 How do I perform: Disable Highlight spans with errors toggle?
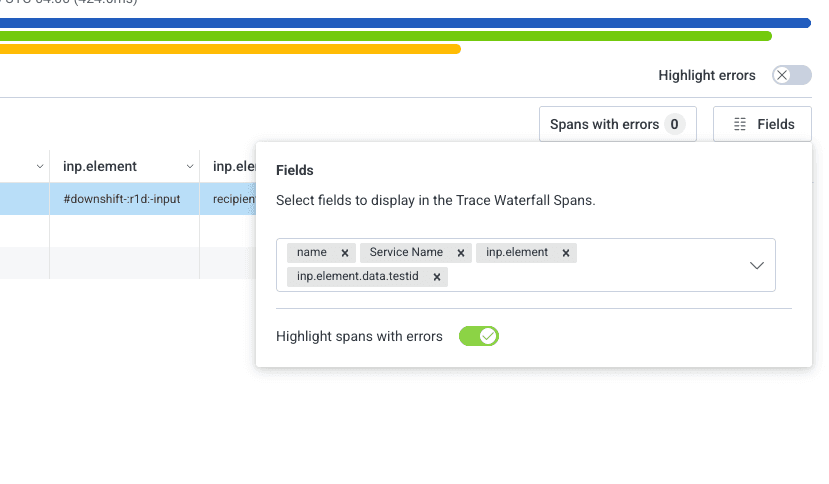[x=479, y=336]
